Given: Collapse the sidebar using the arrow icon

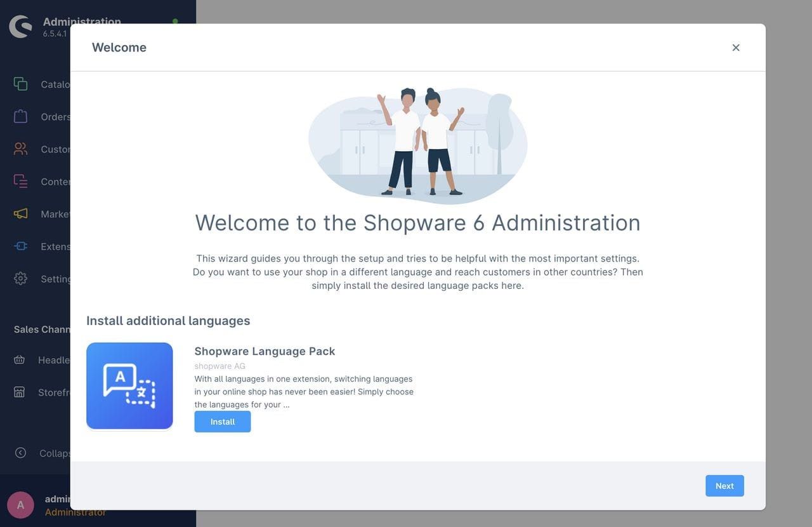Looking at the screenshot, I should point(20,453).
